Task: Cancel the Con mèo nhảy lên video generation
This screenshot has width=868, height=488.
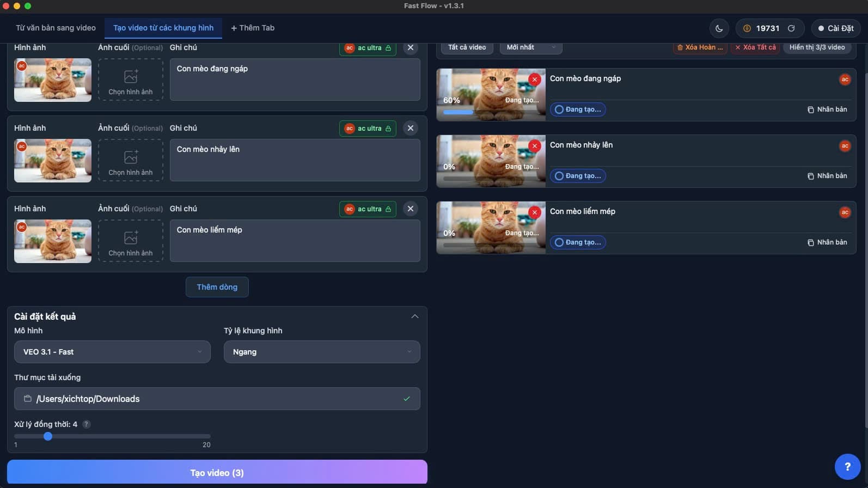Action: [535, 146]
